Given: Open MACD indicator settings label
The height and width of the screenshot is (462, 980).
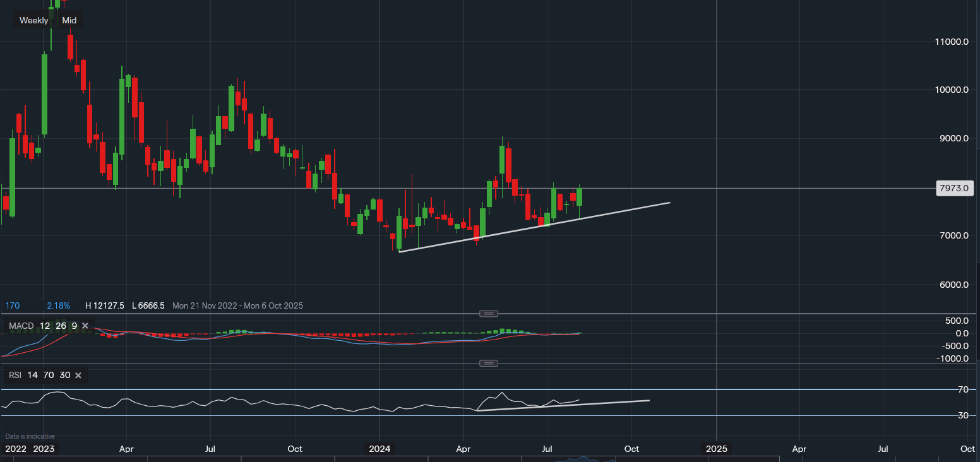Looking at the screenshot, I should (21, 326).
